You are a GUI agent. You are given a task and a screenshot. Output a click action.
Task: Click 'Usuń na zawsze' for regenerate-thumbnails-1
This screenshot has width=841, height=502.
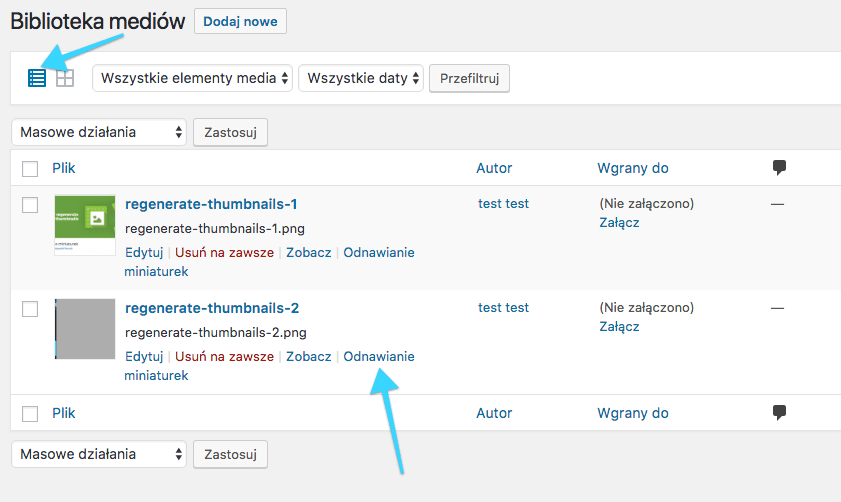pos(224,253)
